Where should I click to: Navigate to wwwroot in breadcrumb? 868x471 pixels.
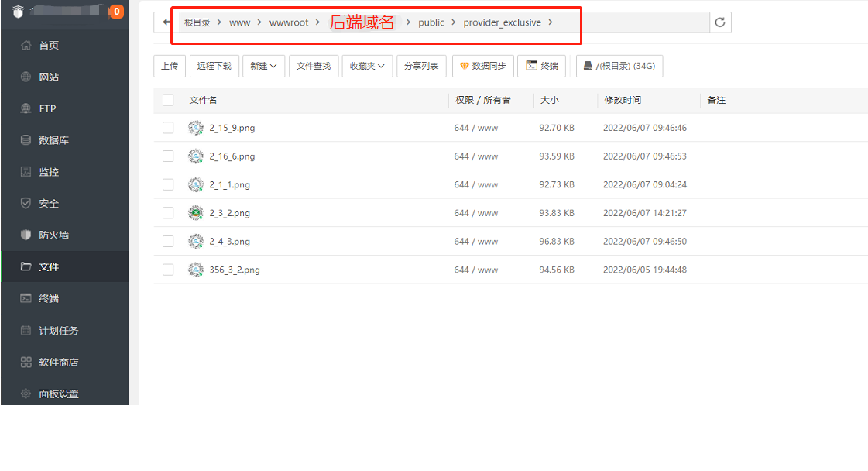pyautogui.click(x=289, y=22)
